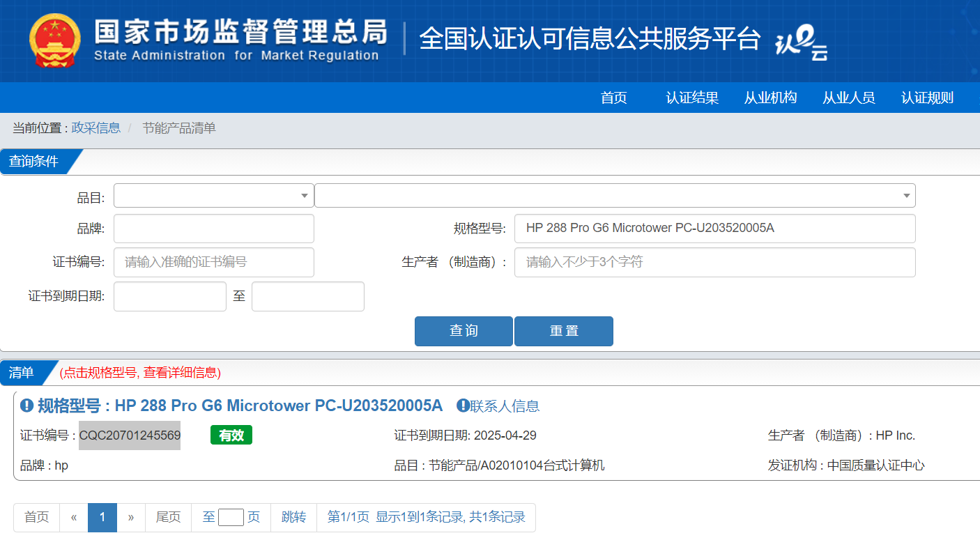The height and width of the screenshot is (540, 980).
Task: Open 认证规则 navigation item
Action: [926, 98]
